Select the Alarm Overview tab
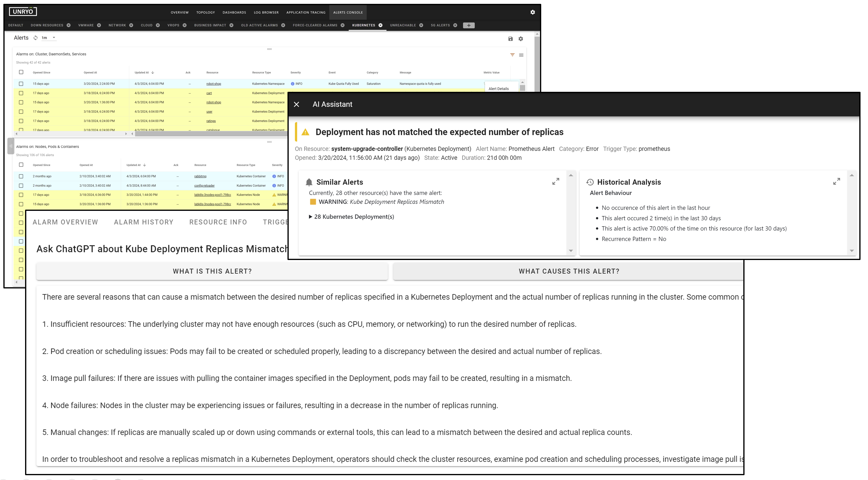 [65, 222]
